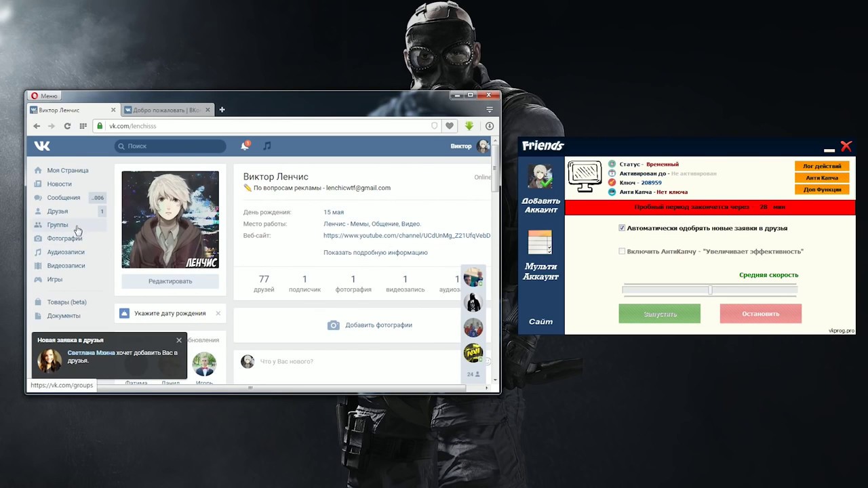Click the Ленчис profile avatar picture

click(x=170, y=219)
